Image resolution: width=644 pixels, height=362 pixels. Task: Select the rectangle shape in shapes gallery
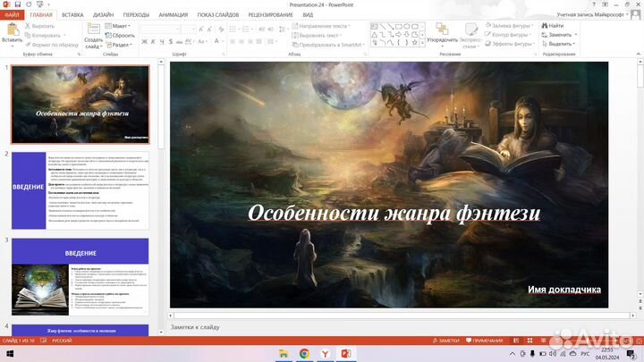point(398,26)
